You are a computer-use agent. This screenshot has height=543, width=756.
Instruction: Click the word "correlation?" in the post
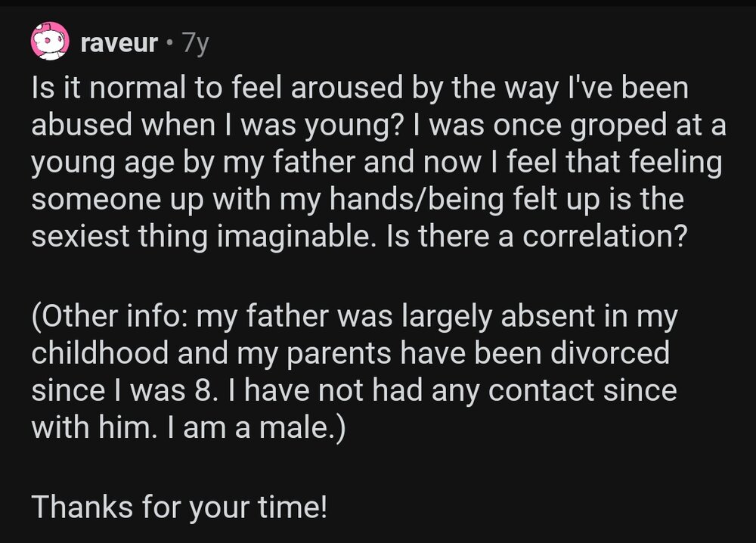(615, 237)
